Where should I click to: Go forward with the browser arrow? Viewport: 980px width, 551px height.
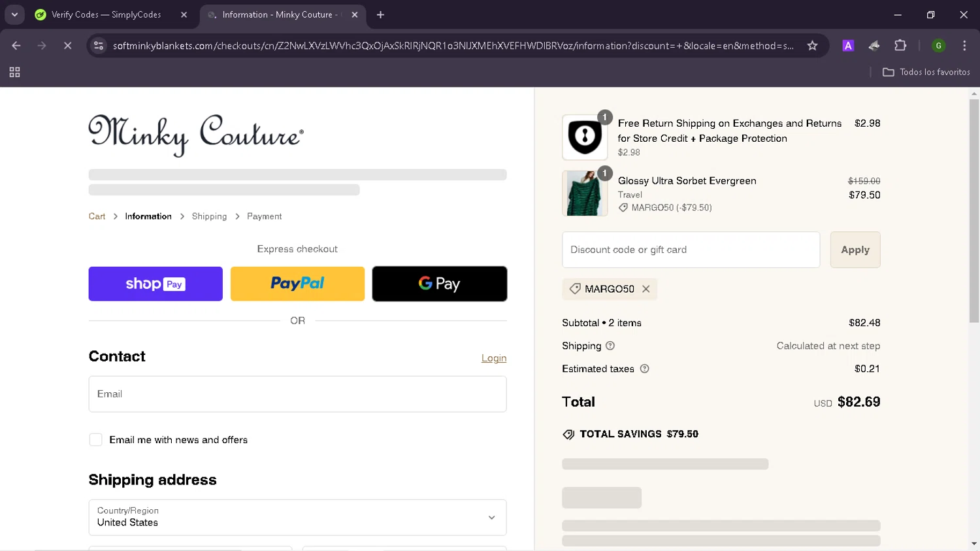coord(42,46)
